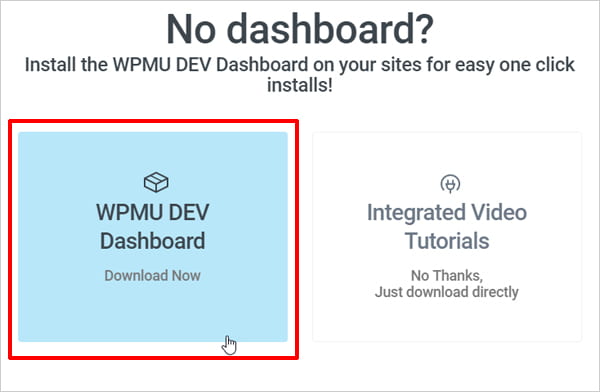
Task: Click the box icon above WPMU DEV Dashboard
Action: (x=156, y=182)
